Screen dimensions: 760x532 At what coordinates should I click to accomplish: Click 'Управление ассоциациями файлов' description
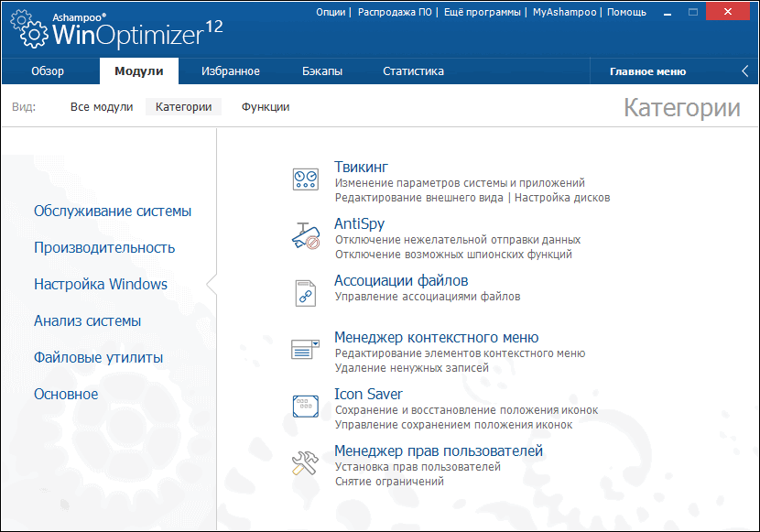click(428, 297)
